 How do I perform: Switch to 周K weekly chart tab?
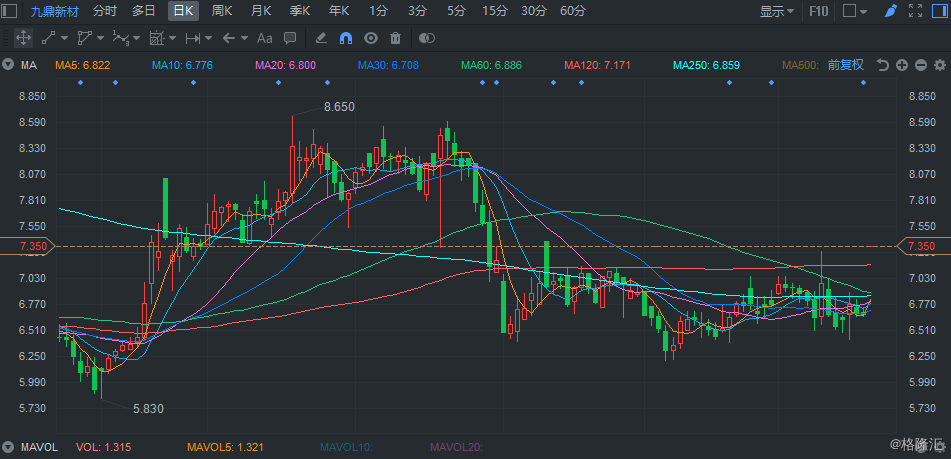click(x=222, y=12)
